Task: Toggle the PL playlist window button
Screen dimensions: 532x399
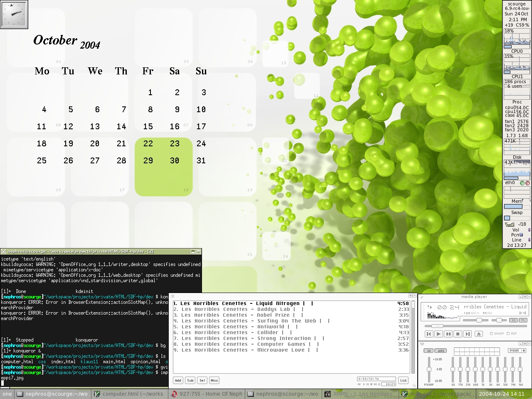Action: pos(523,320)
